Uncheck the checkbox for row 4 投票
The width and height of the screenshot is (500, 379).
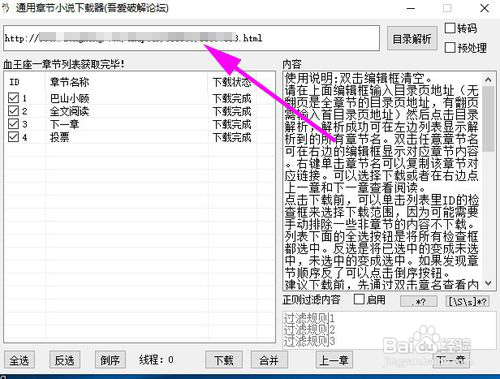coord(13,137)
